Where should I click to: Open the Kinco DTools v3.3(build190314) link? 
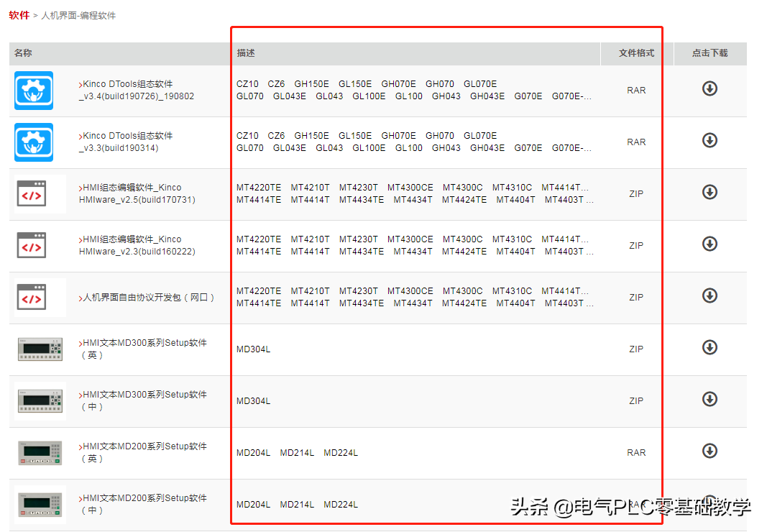pos(127,142)
